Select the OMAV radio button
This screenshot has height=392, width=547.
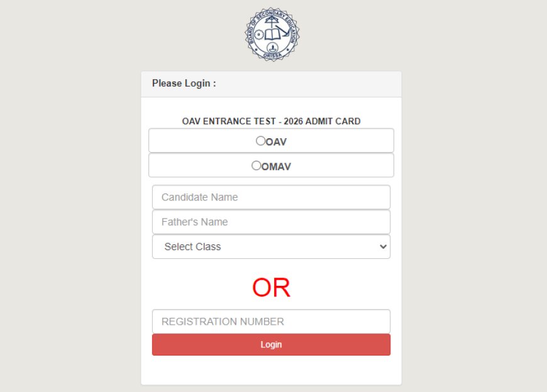pos(256,165)
